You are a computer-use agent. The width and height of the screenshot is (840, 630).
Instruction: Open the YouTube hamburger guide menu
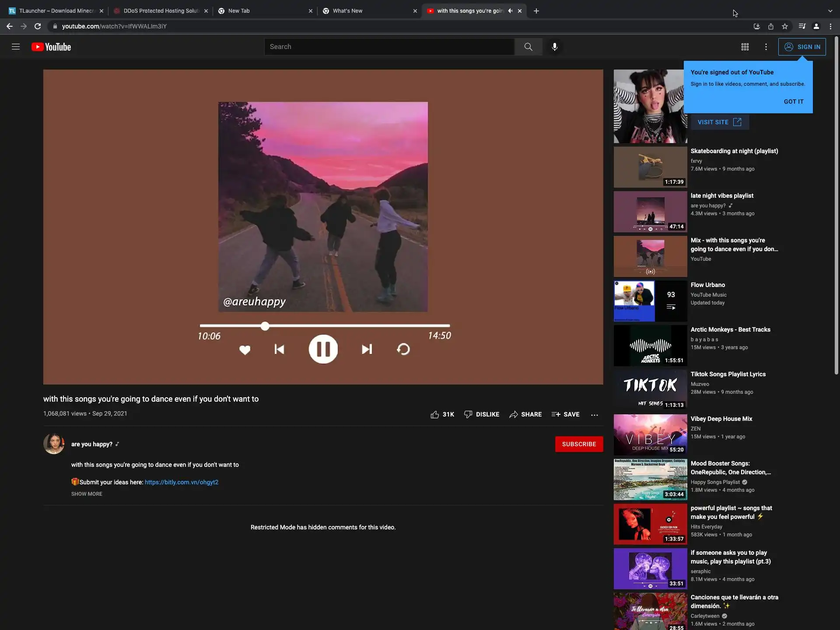[16, 47]
